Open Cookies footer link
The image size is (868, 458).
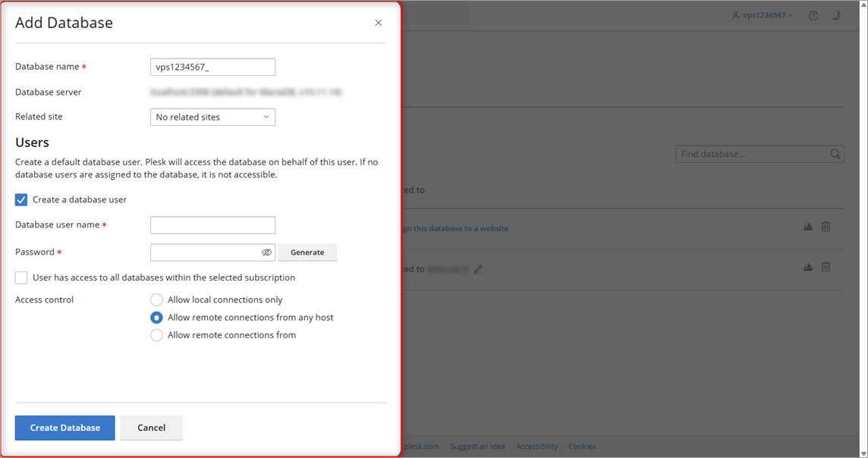coord(582,447)
